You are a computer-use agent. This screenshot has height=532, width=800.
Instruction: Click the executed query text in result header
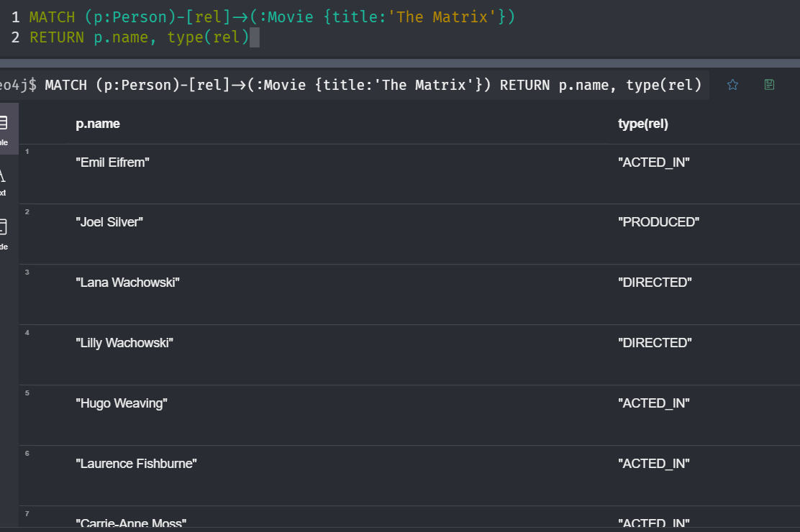pos(373,85)
